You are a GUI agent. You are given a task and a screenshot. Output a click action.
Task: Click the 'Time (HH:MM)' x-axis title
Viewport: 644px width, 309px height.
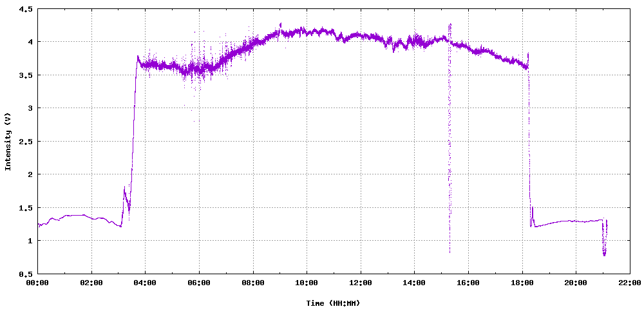pyautogui.click(x=333, y=303)
